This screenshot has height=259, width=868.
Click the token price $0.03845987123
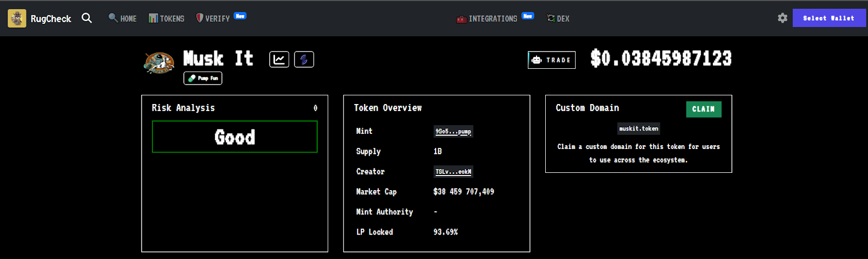(x=661, y=59)
